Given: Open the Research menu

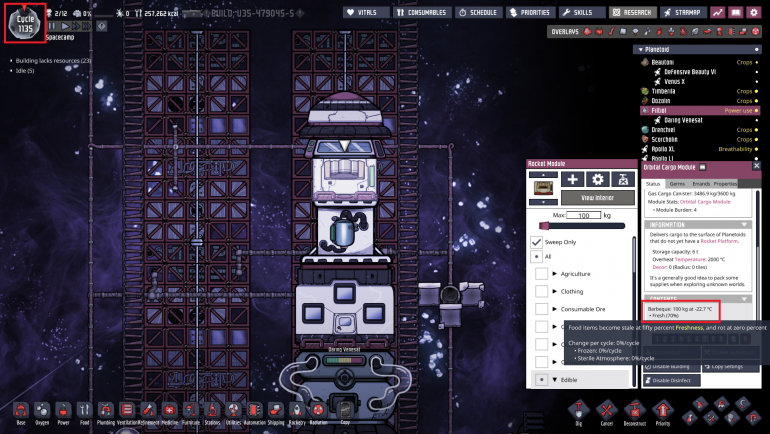Looking at the screenshot, I should pos(632,12).
